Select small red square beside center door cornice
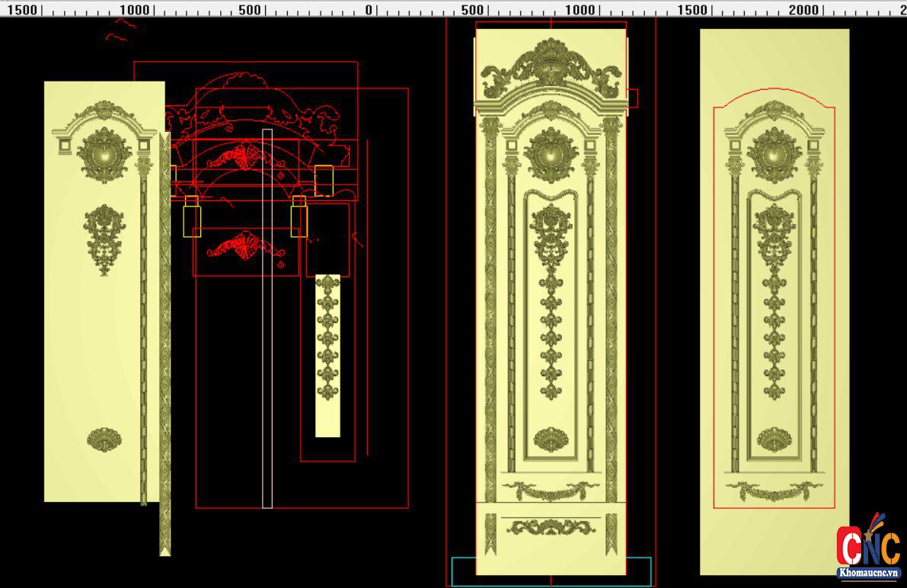The width and height of the screenshot is (907, 588). pyautogui.click(x=631, y=97)
